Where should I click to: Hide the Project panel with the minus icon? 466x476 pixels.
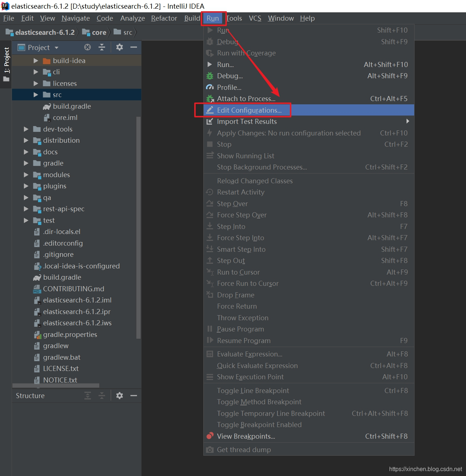click(x=134, y=47)
